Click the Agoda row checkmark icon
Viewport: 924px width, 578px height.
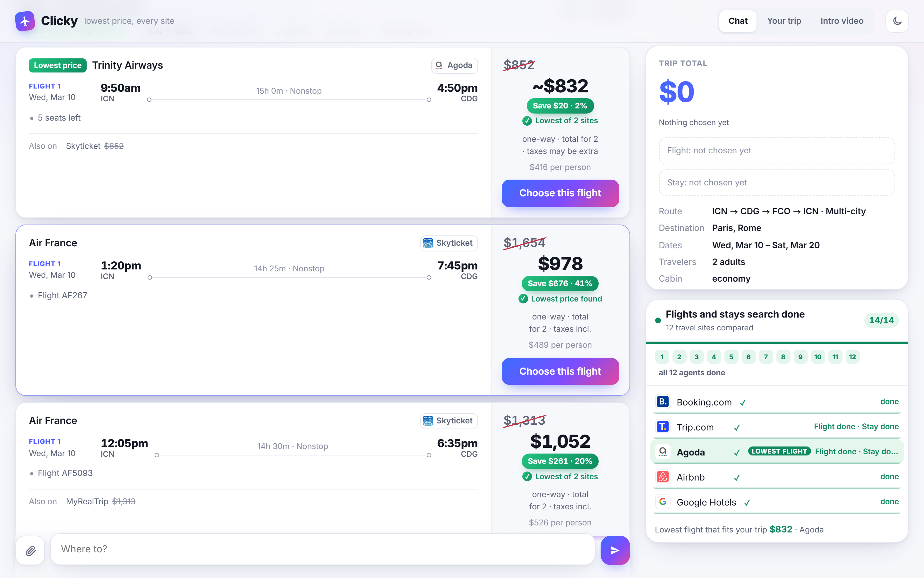(x=737, y=453)
